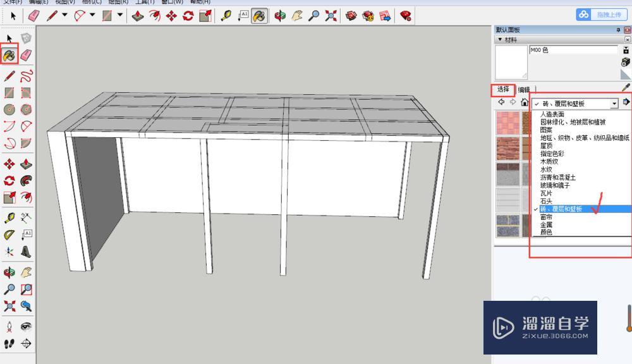Open the Rectangle tool dropdown arrow

(x=120, y=15)
